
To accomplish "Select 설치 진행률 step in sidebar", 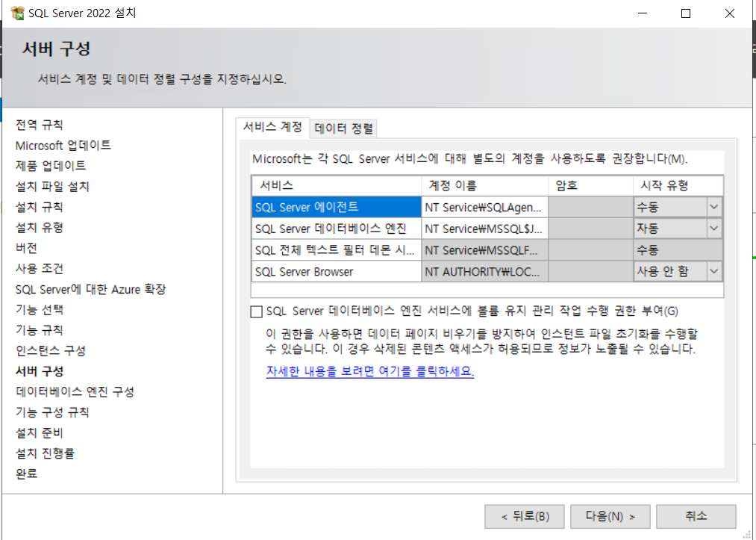I will (x=45, y=453).
